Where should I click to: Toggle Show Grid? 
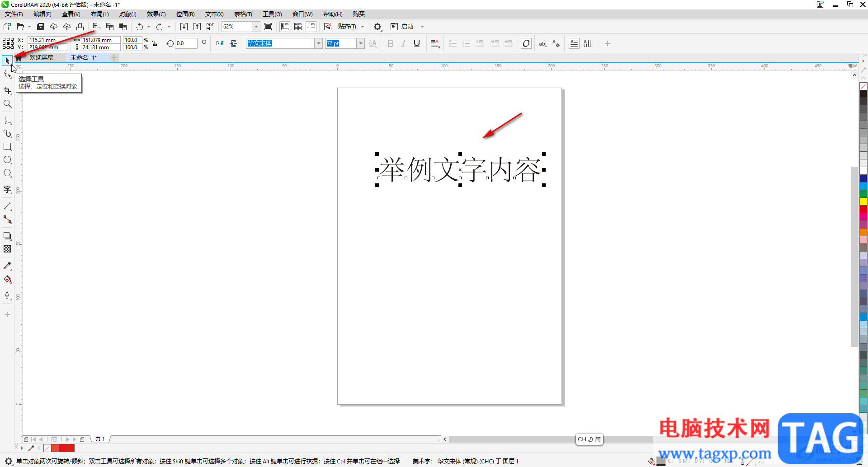(298, 27)
